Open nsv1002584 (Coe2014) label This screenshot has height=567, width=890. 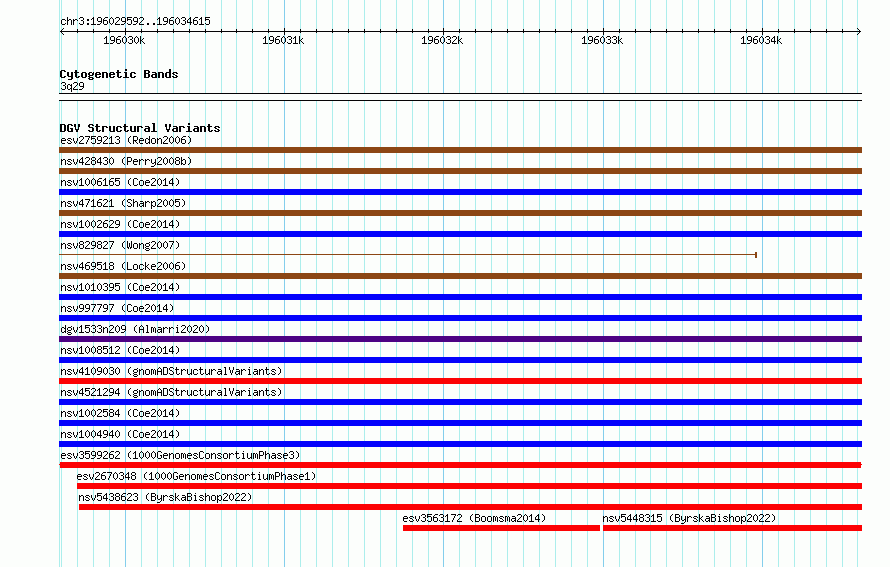tap(120, 413)
